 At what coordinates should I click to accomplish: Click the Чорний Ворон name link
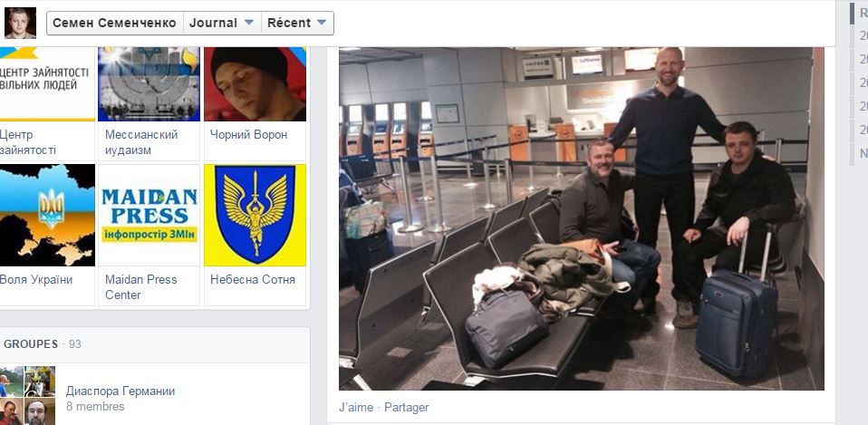[x=248, y=134]
